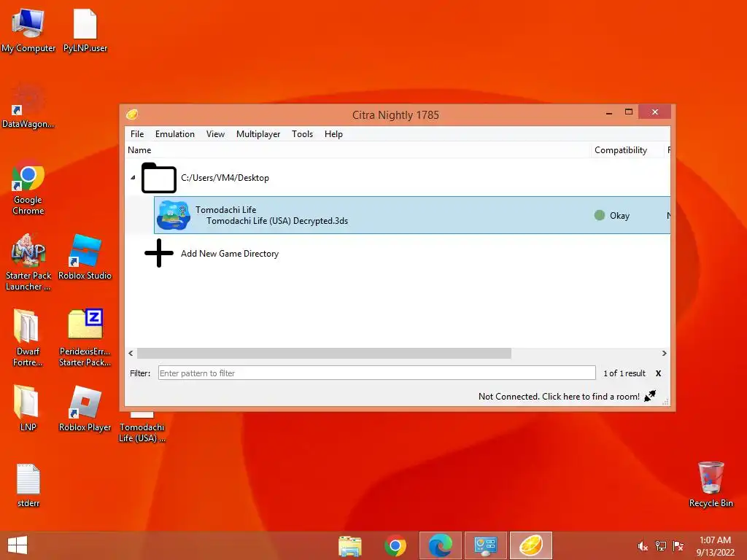Screen dimensions: 747x560
Task: Select PeridexisErrant Starter Pack zip file
Action: (x=85, y=337)
